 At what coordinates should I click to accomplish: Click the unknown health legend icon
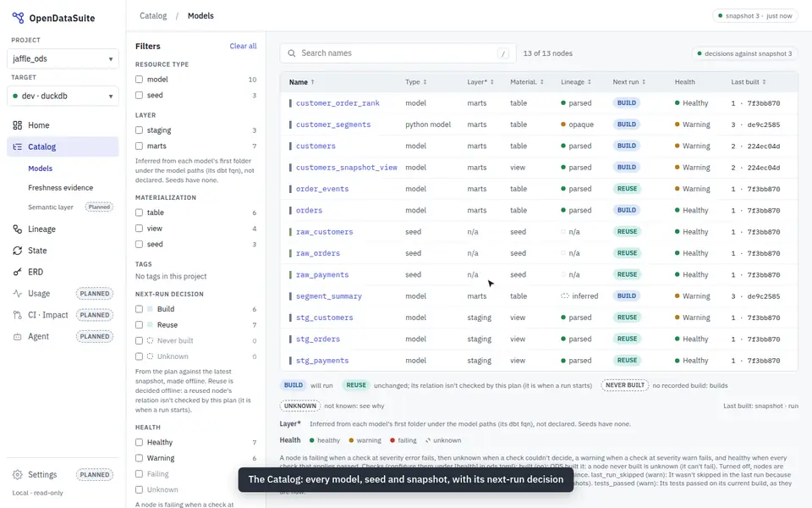pyautogui.click(x=428, y=440)
